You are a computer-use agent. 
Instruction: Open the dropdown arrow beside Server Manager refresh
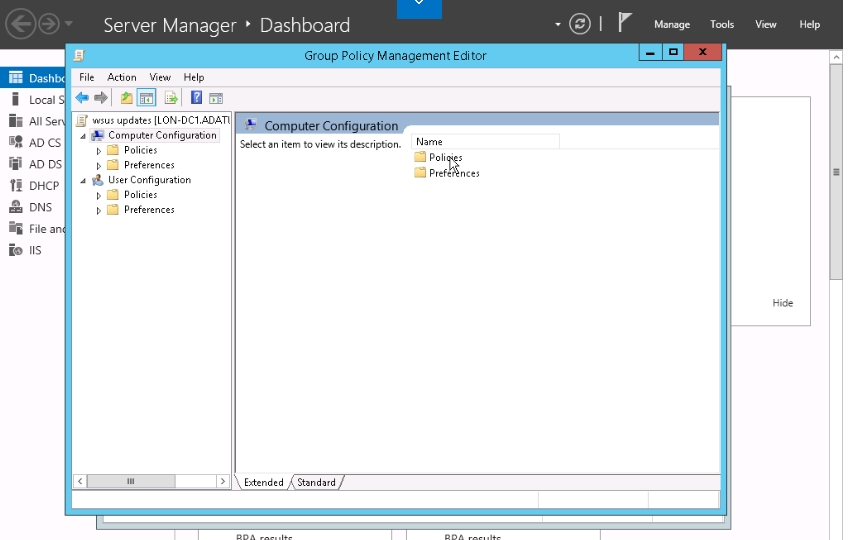click(x=558, y=24)
